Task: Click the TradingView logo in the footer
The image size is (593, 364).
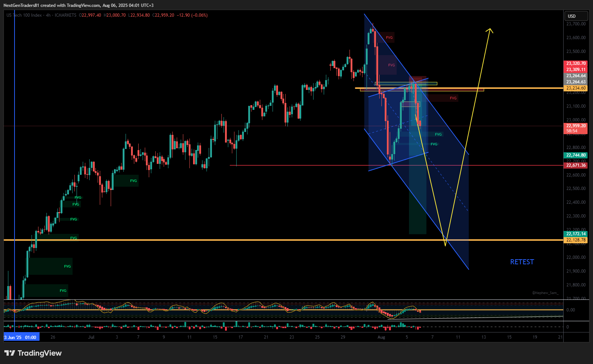Action: click(x=33, y=353)
